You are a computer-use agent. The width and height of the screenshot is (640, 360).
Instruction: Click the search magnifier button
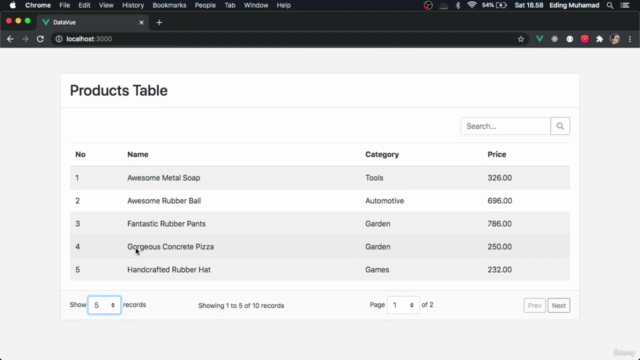click(x=560, y=126)
